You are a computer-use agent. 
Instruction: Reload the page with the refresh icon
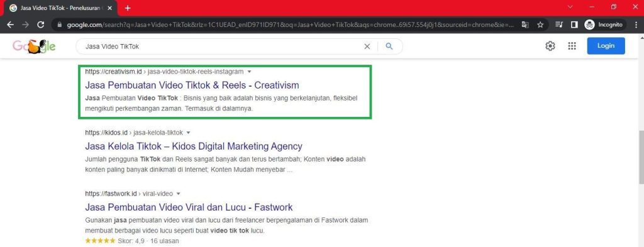41,25
